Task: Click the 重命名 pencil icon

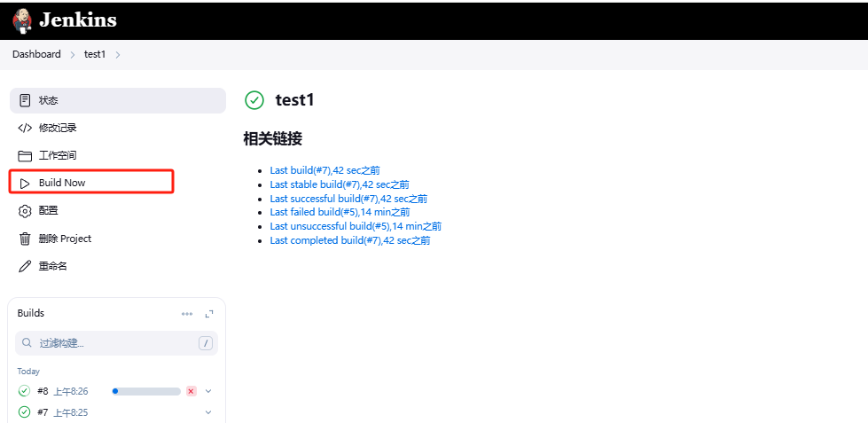Action: coord(25,266)
